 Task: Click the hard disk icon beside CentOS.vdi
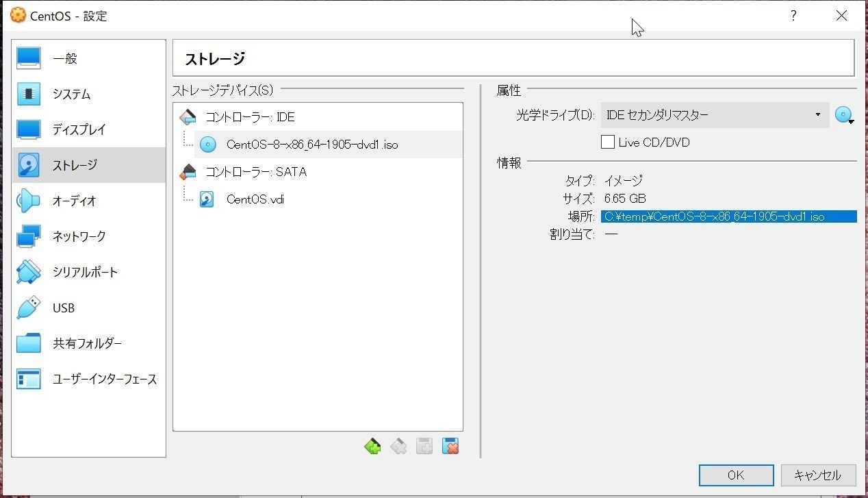(x=207, y=199)
